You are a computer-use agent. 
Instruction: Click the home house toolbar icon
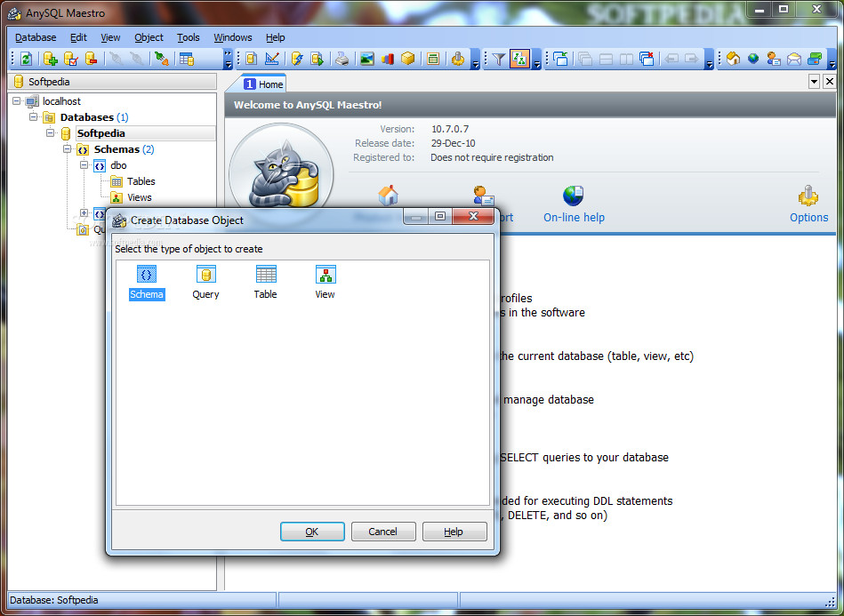(733, 59)
